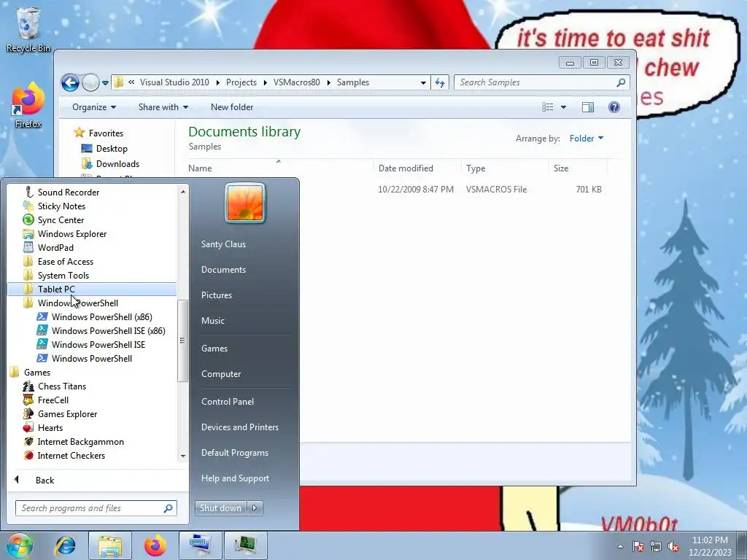This screenshot has height=560, width=747.
Task: Click the VSMacros80 breadcrumb segment
Action: 296,82
